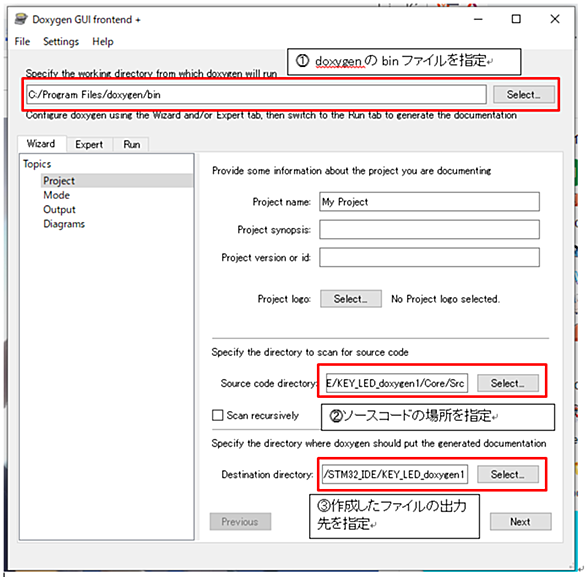
Task: Click Select for destination directory
Action: (x=508, y=475)
